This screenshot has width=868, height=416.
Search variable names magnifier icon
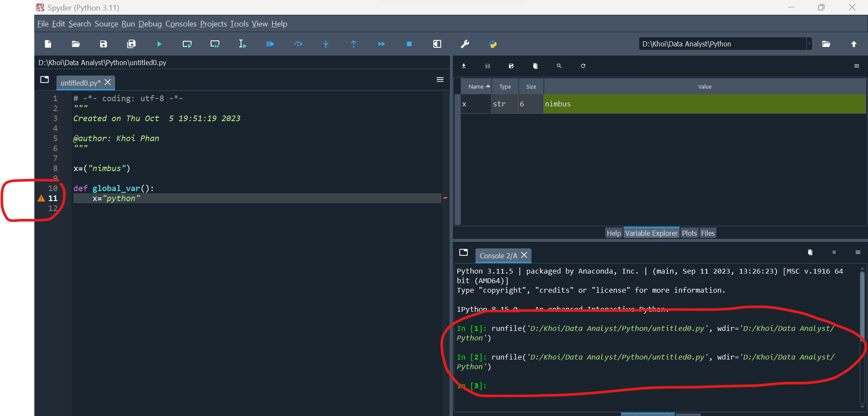point(559,66)
